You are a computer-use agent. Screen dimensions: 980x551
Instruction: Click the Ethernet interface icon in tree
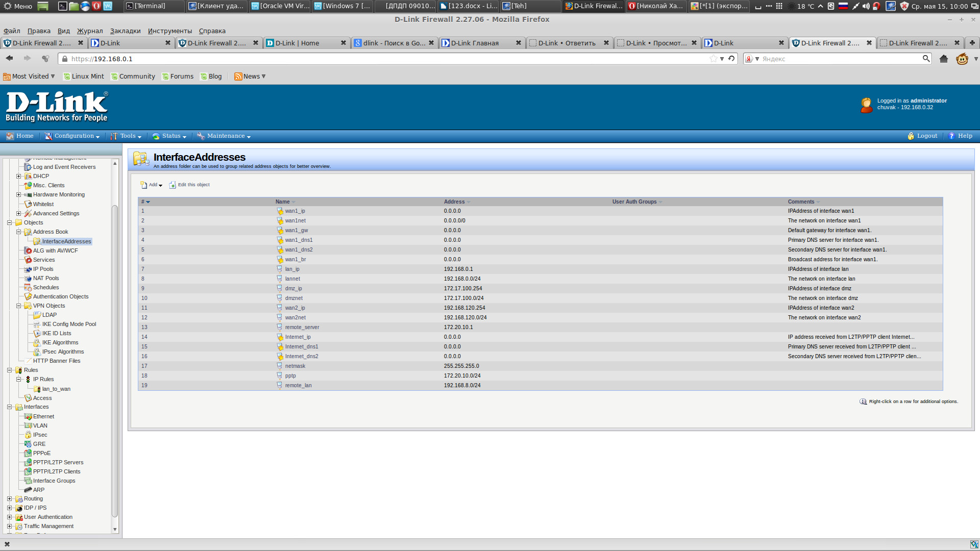(28, 417)
